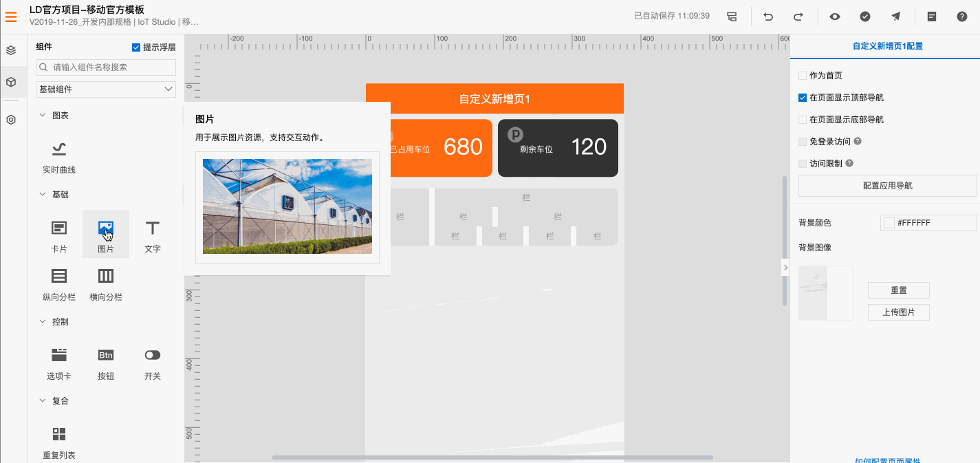Collapse the 控制 section
Screen dimensions: 980x463
43,322
